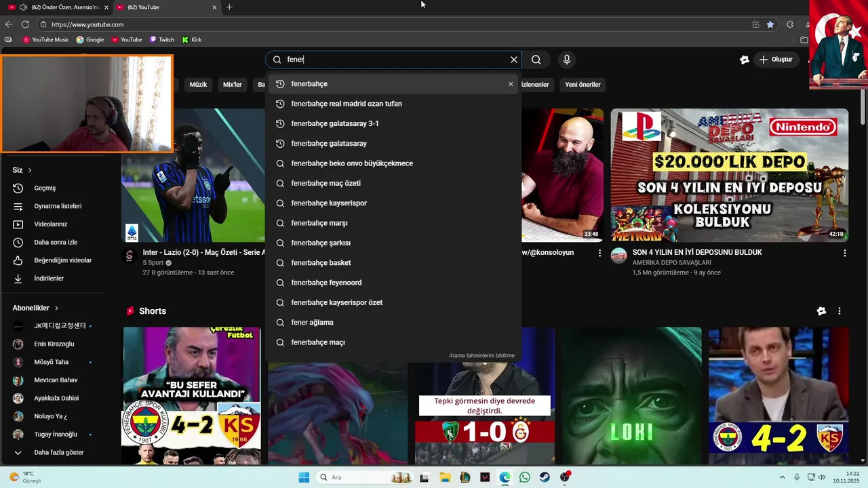Show hidden system tray icons
The height and width of the screenshot is (488, 868).
pyautogui.click(x=782, y=477)
